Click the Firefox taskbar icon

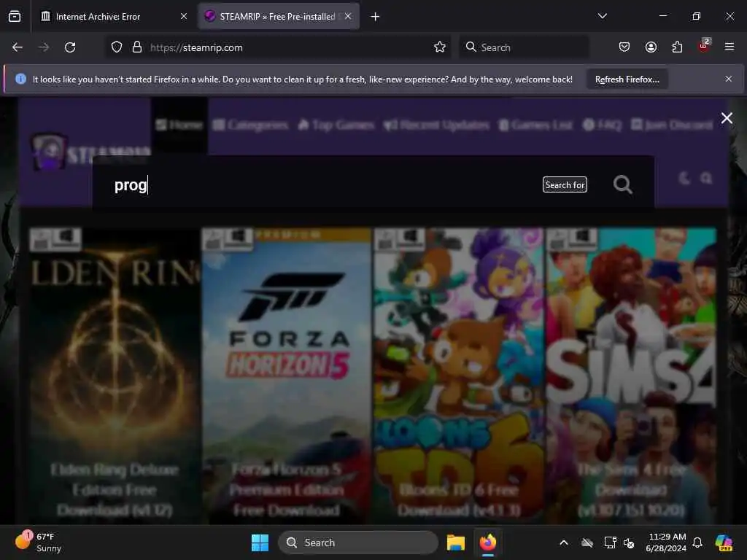(x=488, y=542)
